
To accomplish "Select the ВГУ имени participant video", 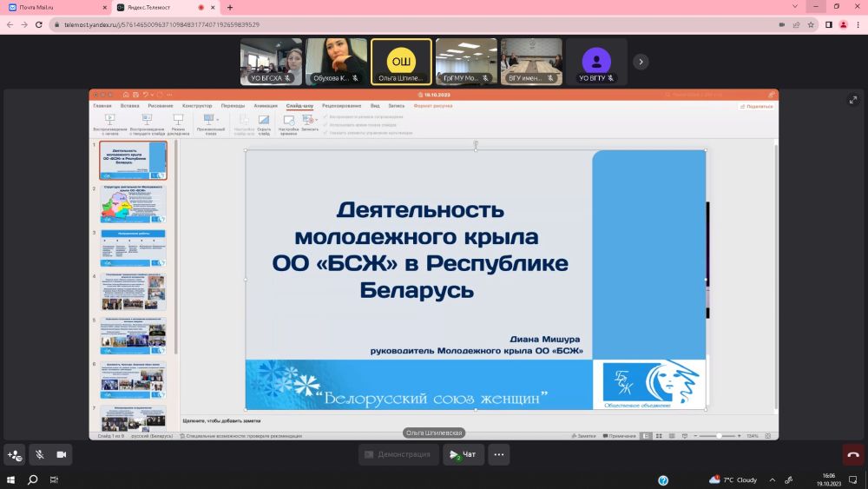I will (x=531, y=62).
